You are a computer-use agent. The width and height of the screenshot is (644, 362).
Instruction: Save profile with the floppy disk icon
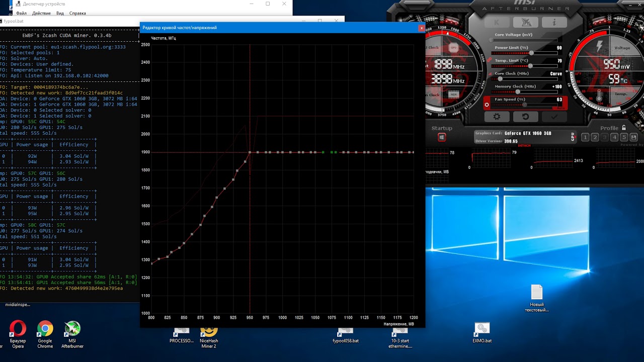pos(633,137)
